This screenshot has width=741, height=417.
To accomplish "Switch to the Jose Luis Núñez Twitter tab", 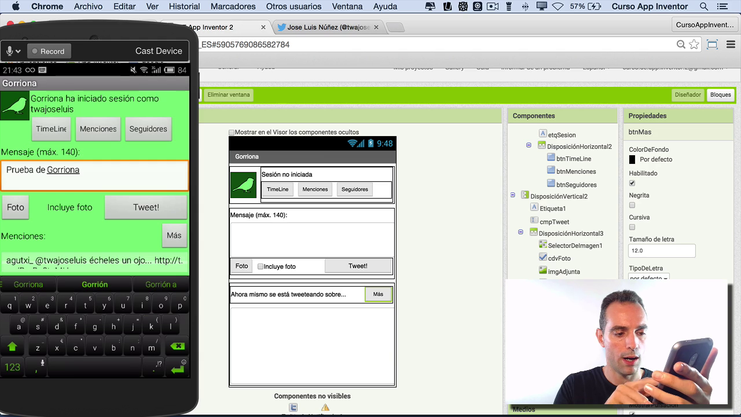I will [327, 27].
